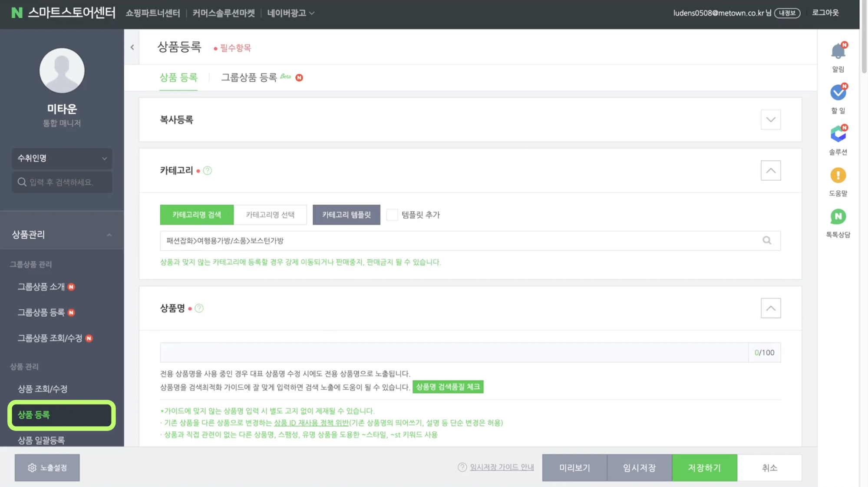Start a 톡톡상담 chat via its icon
Screen dimensions: 868x487
(838, 216)
